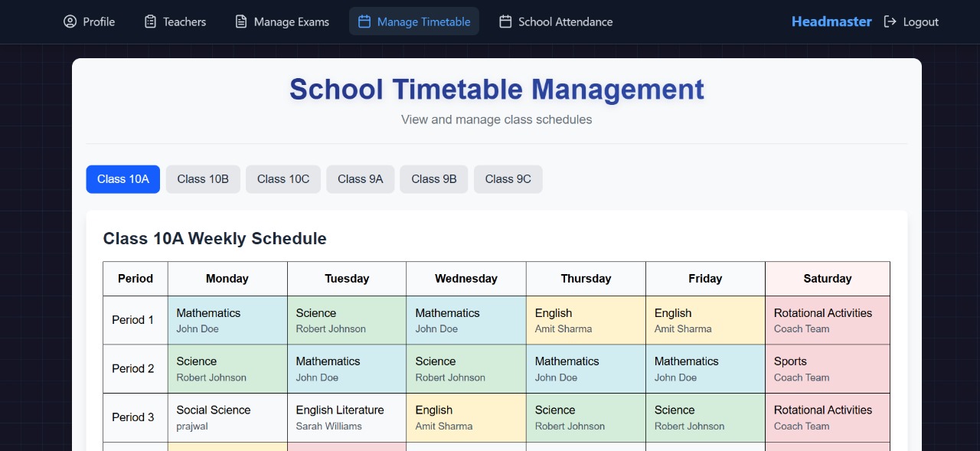Click the Logout arrow icon
The image size is (980, 451).
[890, 21]
